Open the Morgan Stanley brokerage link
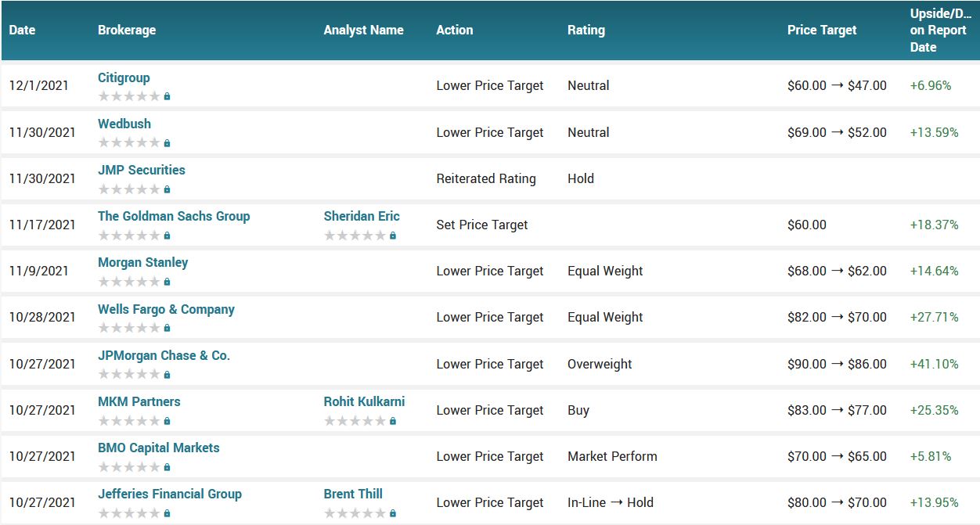This screenshot has width=980, height=525. [143, 262]
